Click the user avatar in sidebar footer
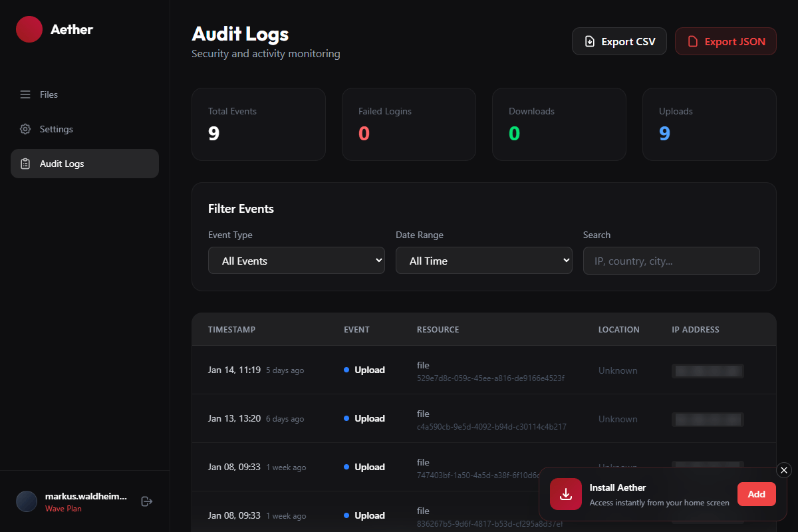Viewport: 798px width, 532px height. pos(27,501)
